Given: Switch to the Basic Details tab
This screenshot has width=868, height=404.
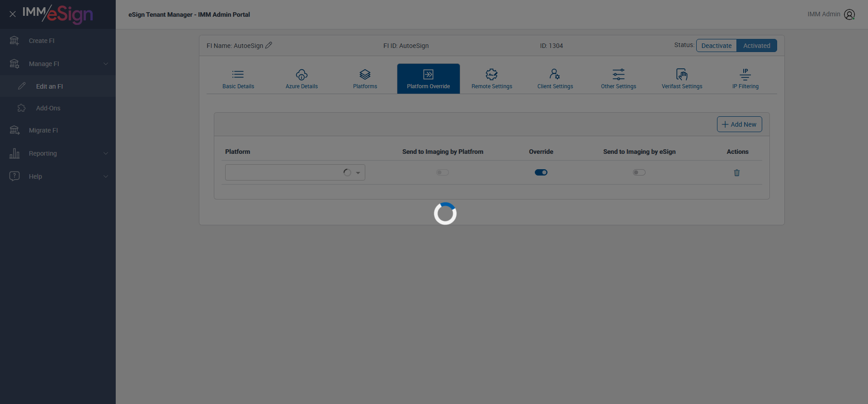Looking at the screenshot, I should pyautogui.click(x=238, y=79).
